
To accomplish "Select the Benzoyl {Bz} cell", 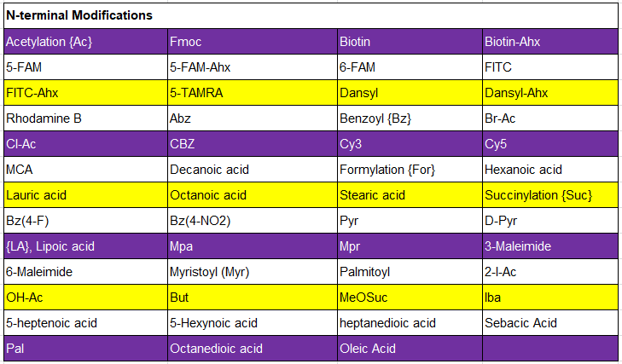I will [x=408, y=118].
